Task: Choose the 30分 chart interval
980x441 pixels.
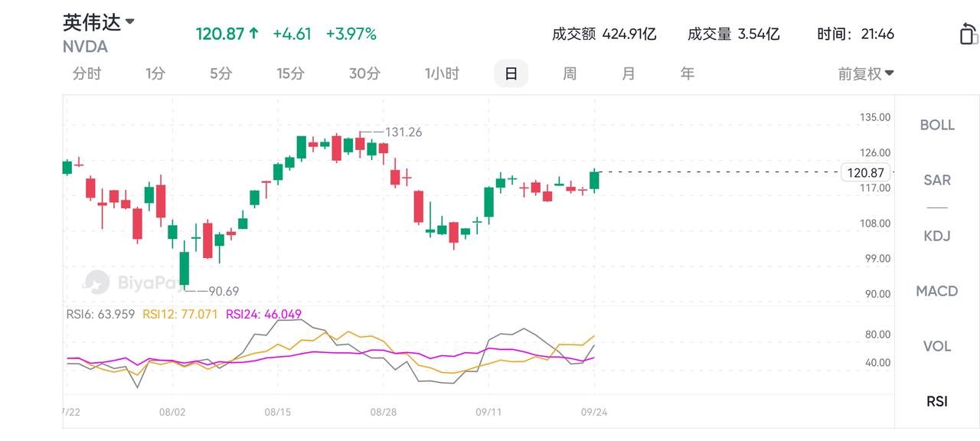Action: (364, 73)
